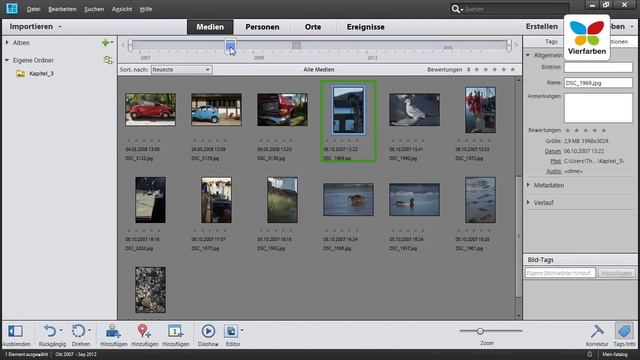This screenshot has width=640, height=360.
Task: Click the event calendar Hinzufügen icon
Action: pos(176,331)
